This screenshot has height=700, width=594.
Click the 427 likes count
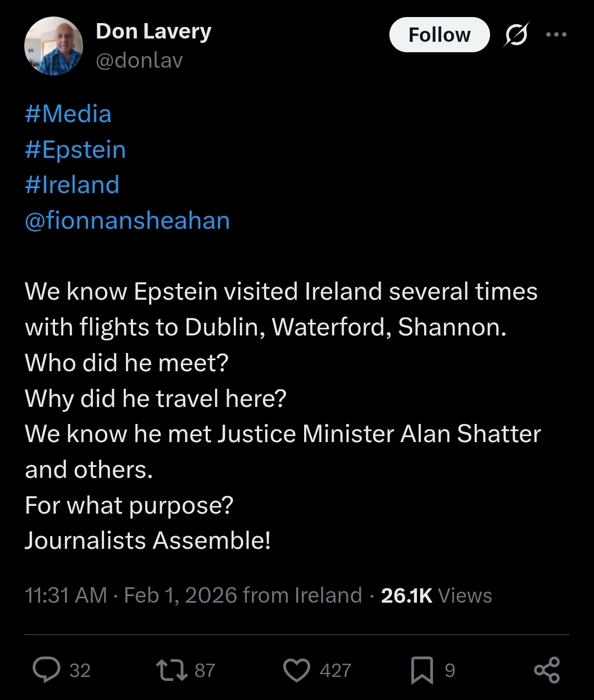pos(335,670)
